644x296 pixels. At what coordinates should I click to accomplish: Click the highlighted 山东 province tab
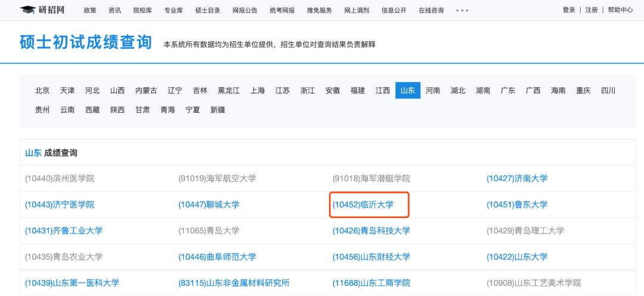408,91
